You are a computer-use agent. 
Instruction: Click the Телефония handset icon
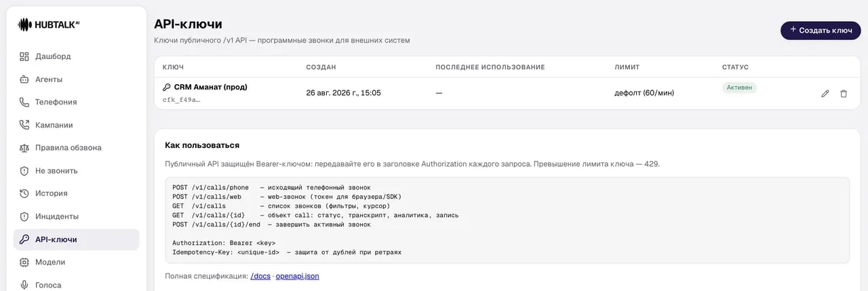(x=24, y=102)
